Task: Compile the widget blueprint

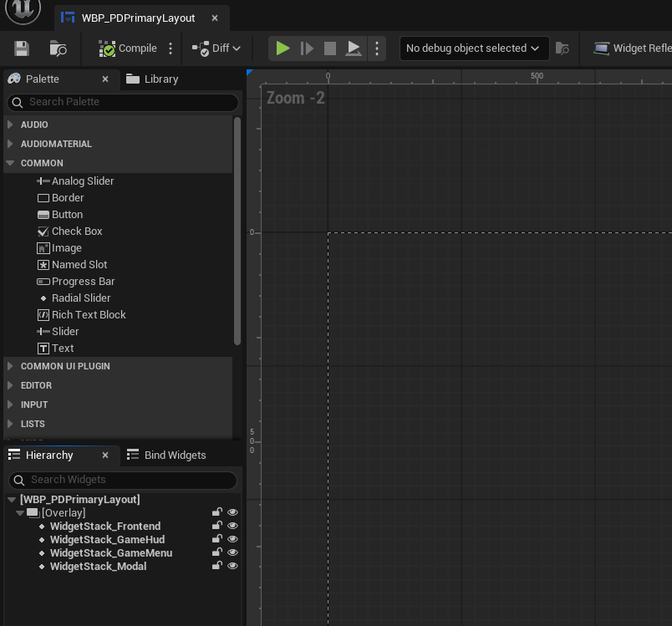Action: pyautogui.click(x=127, y=48)
